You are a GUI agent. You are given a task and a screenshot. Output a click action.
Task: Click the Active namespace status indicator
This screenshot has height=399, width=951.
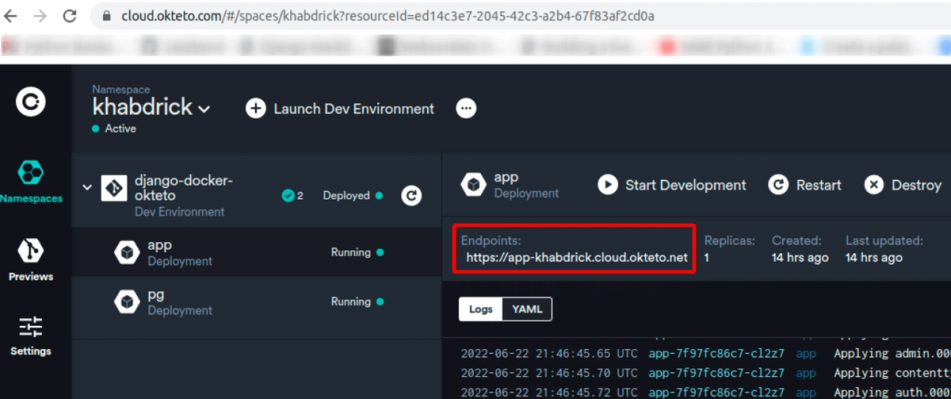click(114, 129)
